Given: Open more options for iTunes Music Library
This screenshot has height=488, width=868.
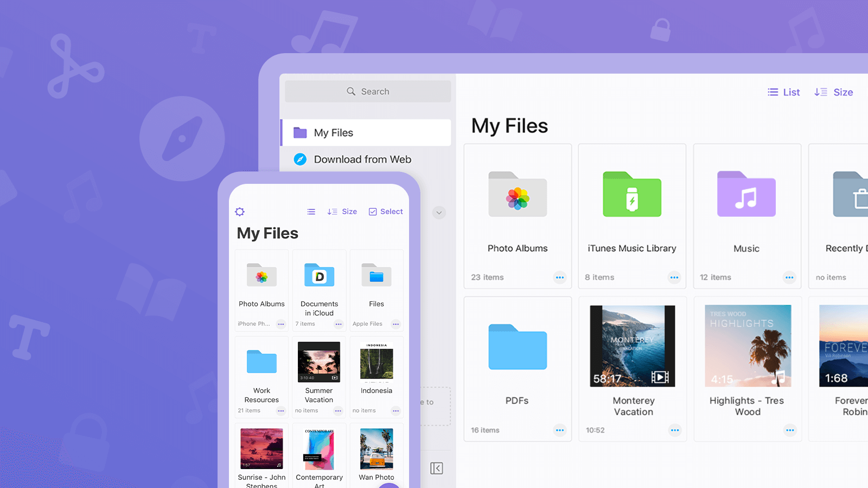Looking at the screenshot, I should 674,278.
